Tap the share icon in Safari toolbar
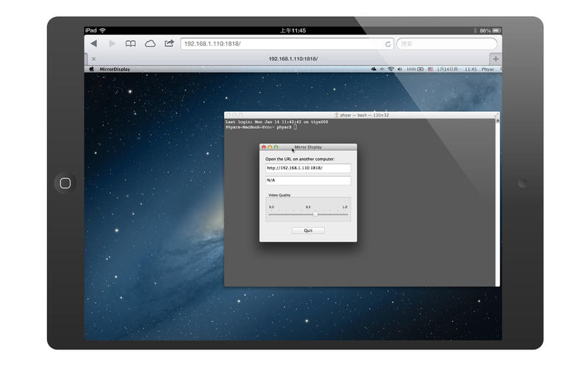588x368 pixels. [x=169, y=43]
